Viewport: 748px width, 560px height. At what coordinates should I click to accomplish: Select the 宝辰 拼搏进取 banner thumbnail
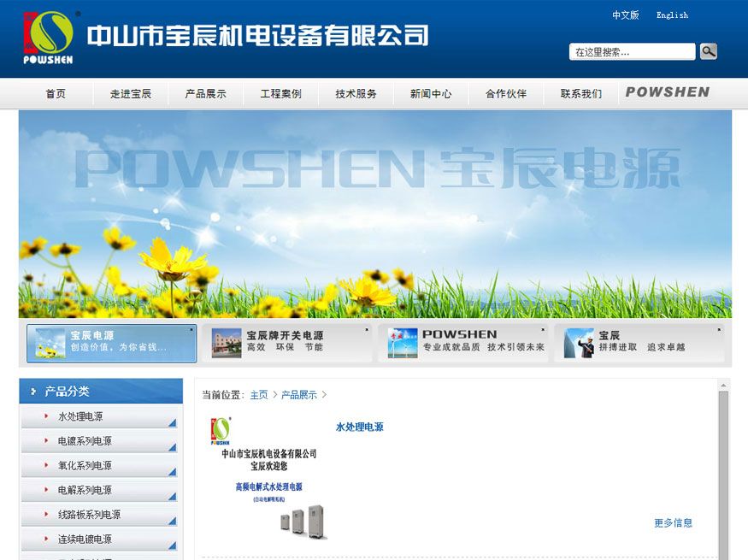pyautogui.click(x=639, y=344)
